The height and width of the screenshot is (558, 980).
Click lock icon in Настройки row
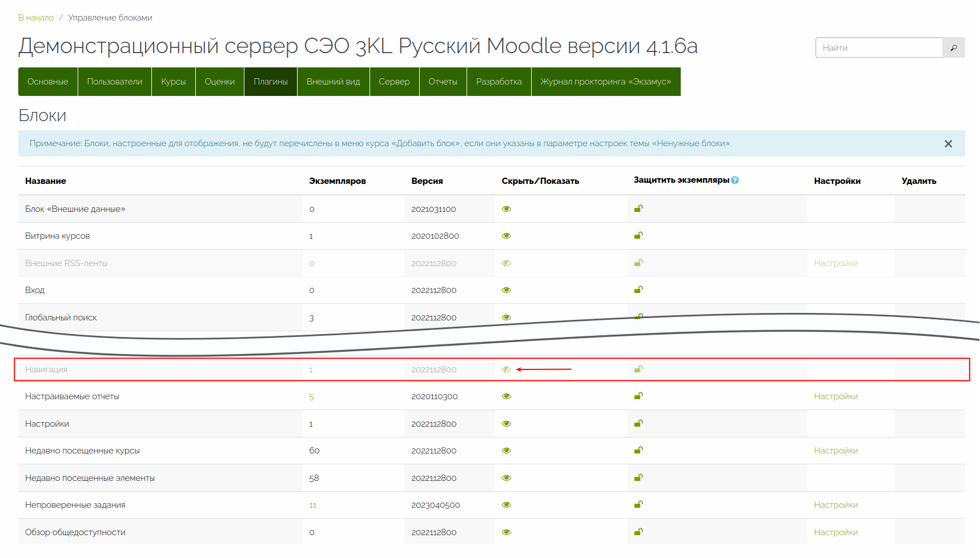tap(638, 423)
